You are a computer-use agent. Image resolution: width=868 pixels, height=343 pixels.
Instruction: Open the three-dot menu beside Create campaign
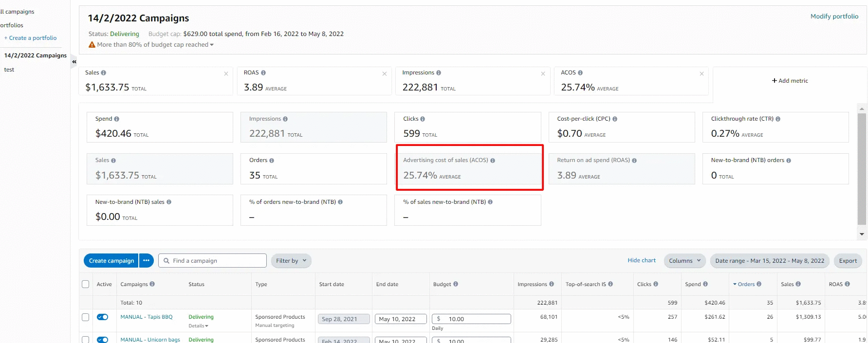tap(146, 261)
